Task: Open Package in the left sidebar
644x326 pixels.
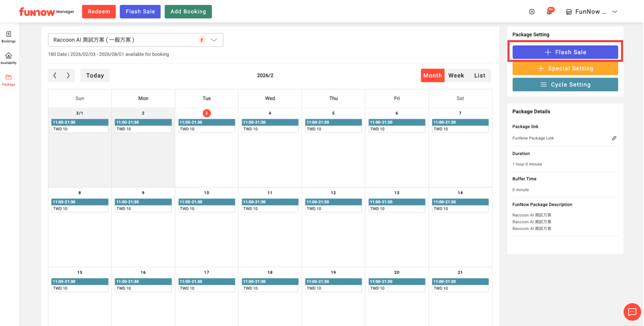Action: coord(8,79)
